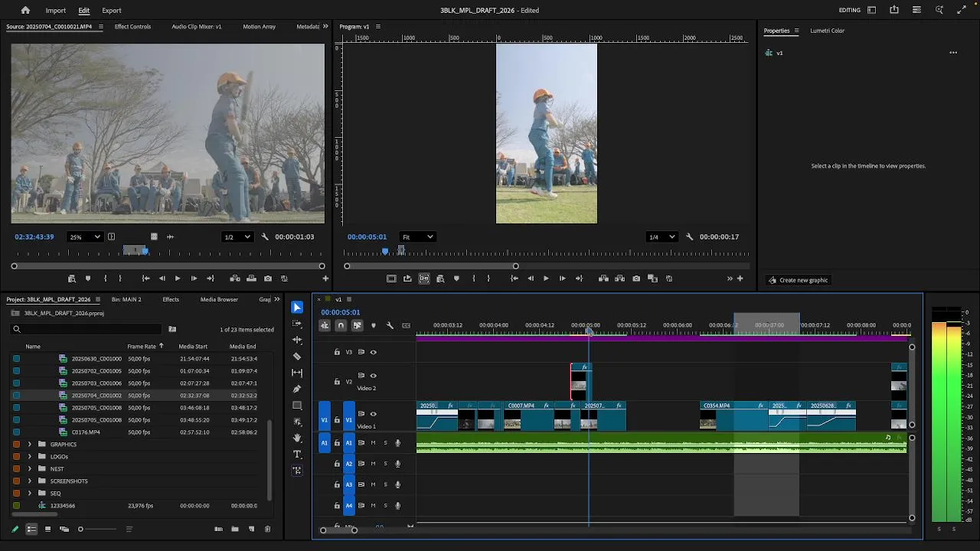The width and height of the screenshot is (980, 551).
Task: Click the Create new graphic button
Action: pos(798,280)
